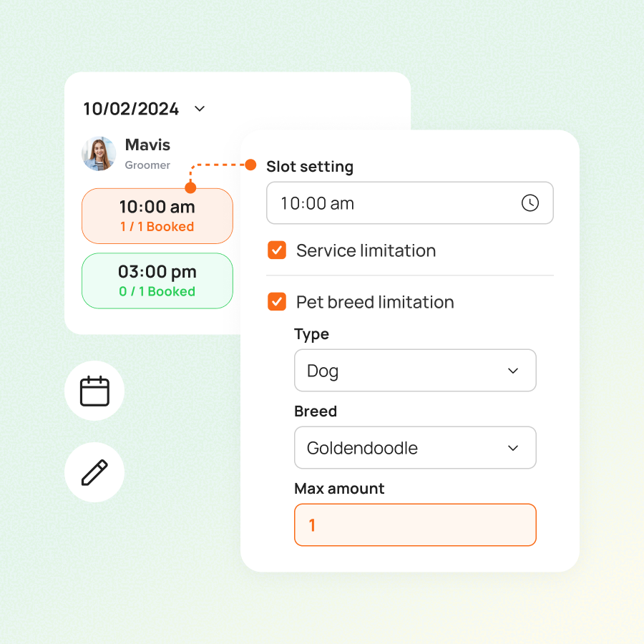Screen dimensions: 644x644
Task: Click the clock icon in time field
Action: pyautogui.click(x=530, y=203)
